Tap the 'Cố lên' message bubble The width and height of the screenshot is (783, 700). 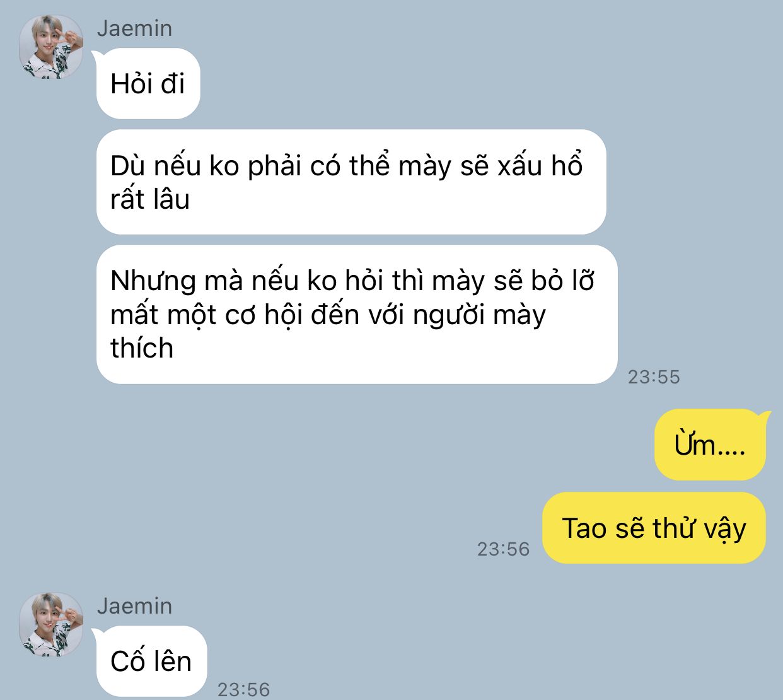[x=151, y=661]
